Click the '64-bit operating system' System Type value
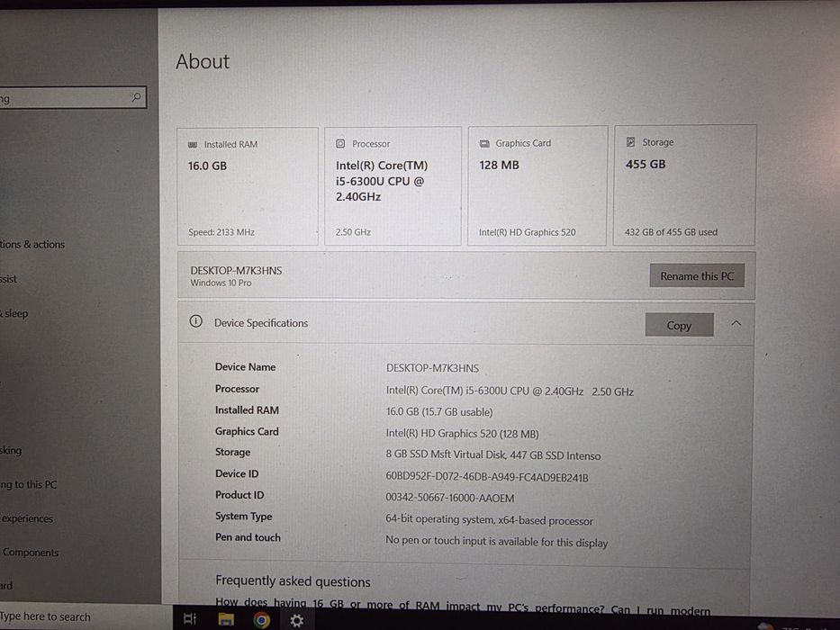 tap(489, 520)
